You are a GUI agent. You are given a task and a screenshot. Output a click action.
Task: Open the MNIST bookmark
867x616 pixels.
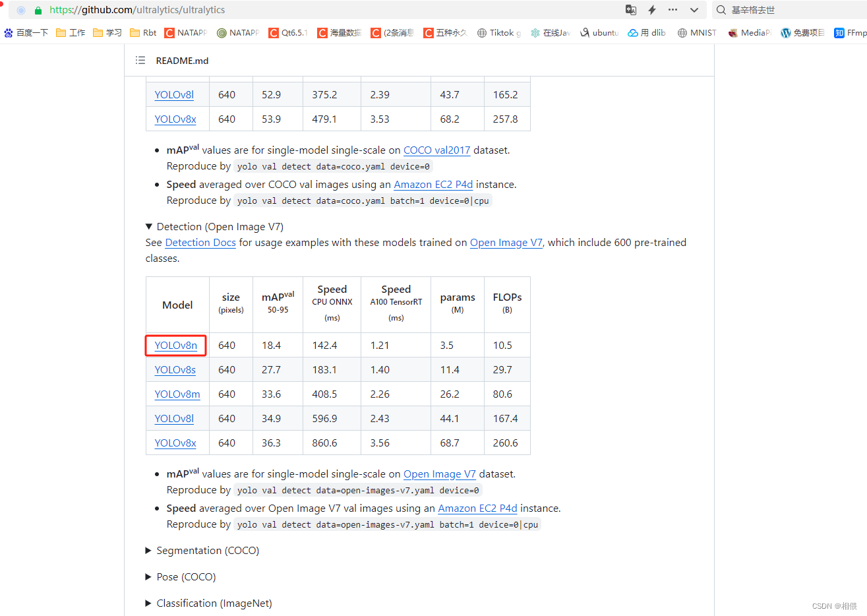(x=697, y=32)
